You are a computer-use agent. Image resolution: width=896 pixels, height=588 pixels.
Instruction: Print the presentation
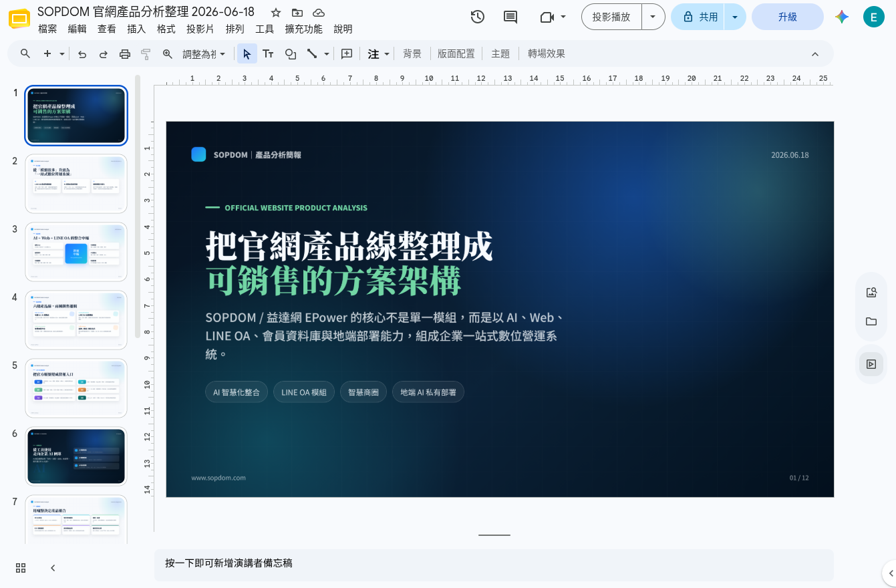(x=125, y=54)
